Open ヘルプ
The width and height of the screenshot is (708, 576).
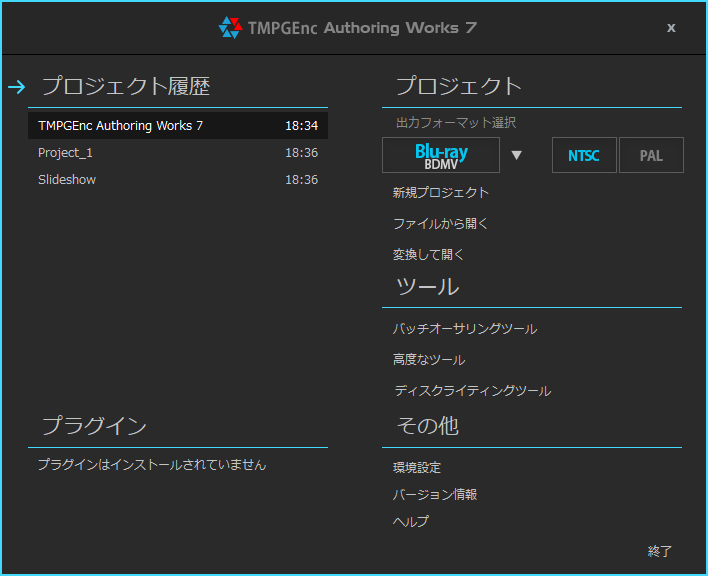tap(410, 521)
